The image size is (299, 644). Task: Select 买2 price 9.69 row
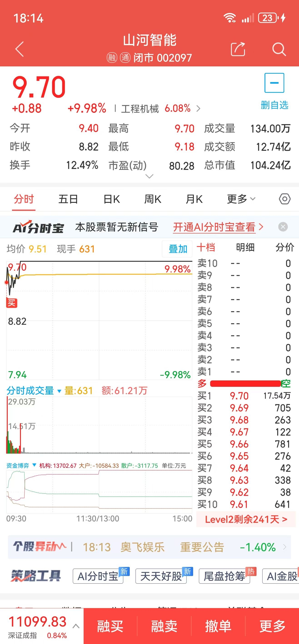point(244,408)
